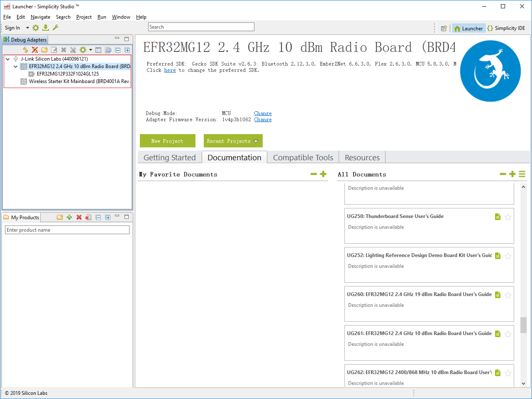The height and width of the screenshot is (399, 532).
Task: Refresh the Debug Adapters list
Action: click(x=25, y=50)
